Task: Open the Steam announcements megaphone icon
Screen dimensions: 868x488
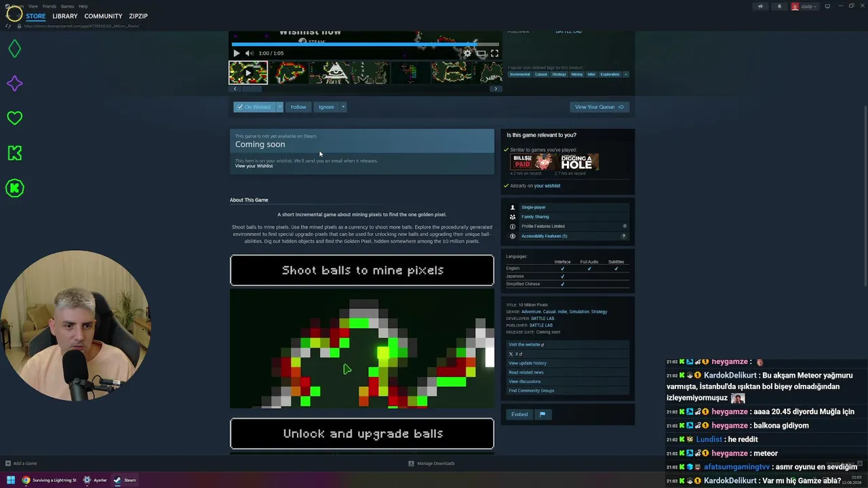Action: tap(760, 6)
